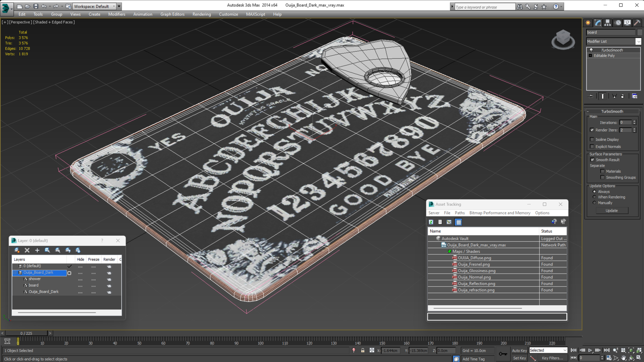Click the Pin Stack icon
This screenshot has height=362, width=644.
pyautogui.click(x=591, y=96)
